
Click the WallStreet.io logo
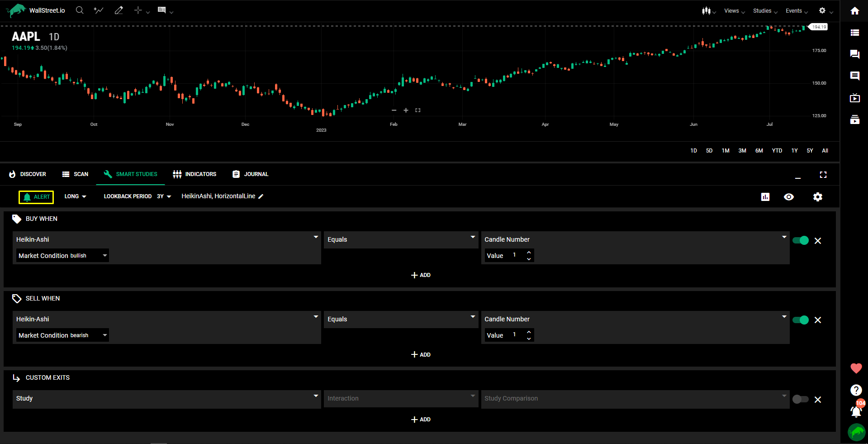coord(36,10)
